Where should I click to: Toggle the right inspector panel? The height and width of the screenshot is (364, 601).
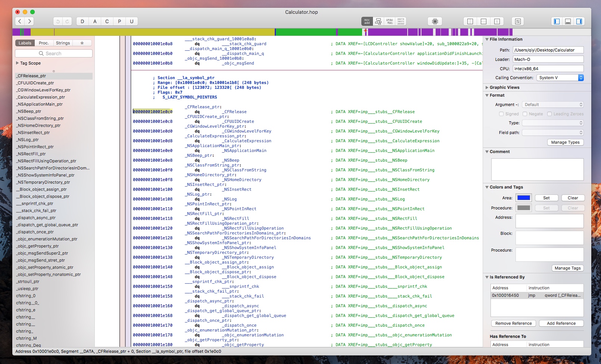click(579, 21)
